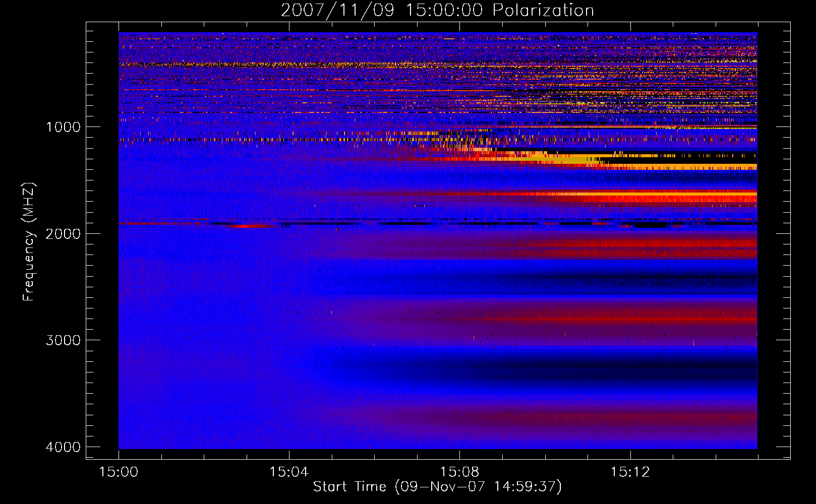
Task: Click the 15:00 time tick label
Action: coord(119,472)
